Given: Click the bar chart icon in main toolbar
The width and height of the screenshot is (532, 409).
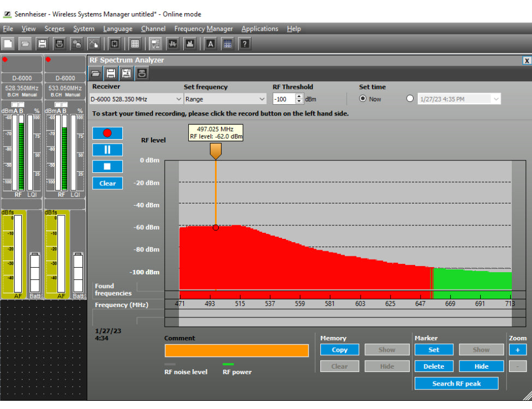Looking at the screenshot, I should coord(190,44).
